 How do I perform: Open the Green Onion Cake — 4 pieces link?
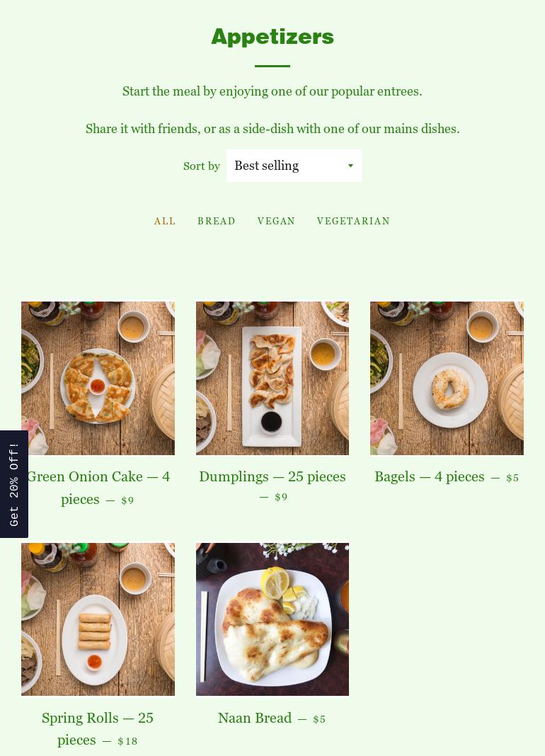click(98, 488)
